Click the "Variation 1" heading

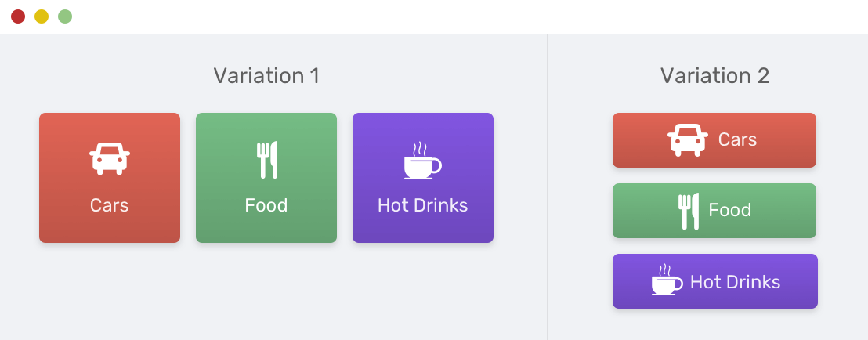pyautogui.click(x=267, y=76)
